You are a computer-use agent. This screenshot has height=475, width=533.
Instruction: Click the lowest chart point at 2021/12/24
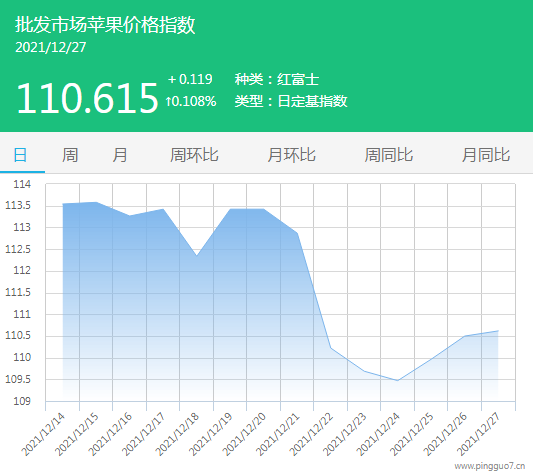click(x=397, y=380)
